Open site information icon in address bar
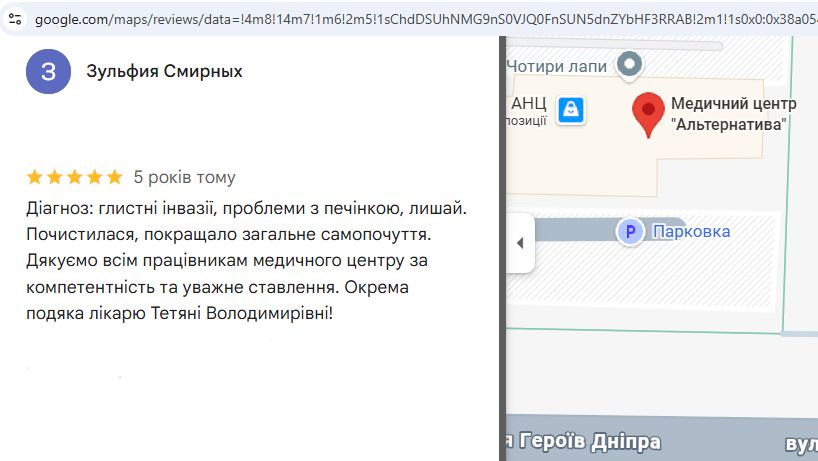818x461 pixels. click(15, 19)
